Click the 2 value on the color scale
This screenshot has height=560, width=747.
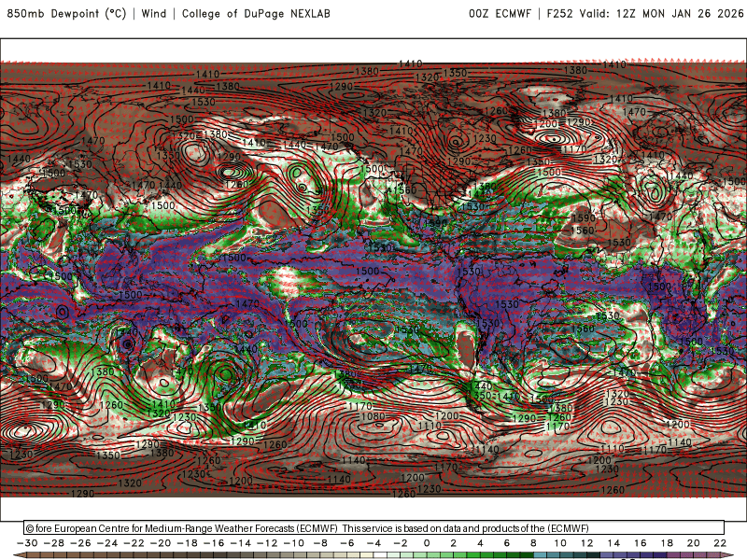(x=454, y=543)
